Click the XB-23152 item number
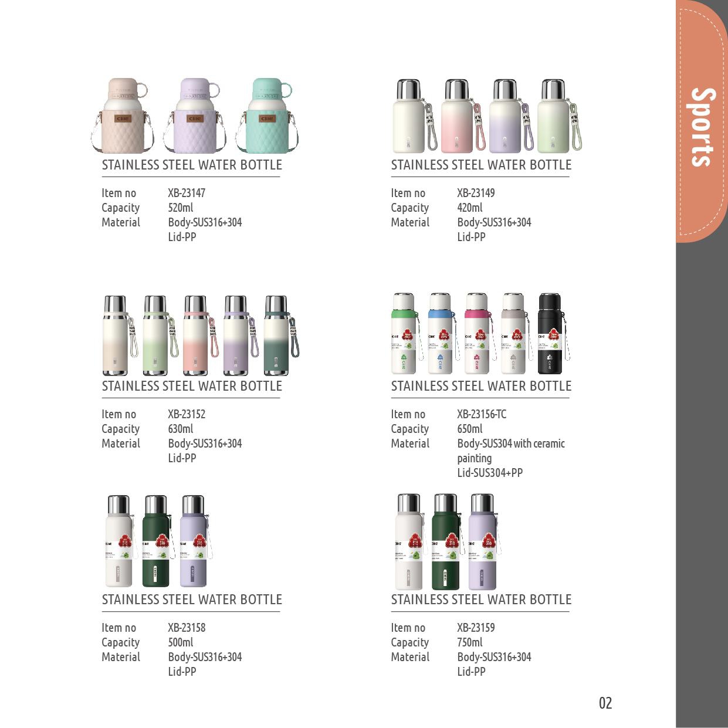 (187, 414)
